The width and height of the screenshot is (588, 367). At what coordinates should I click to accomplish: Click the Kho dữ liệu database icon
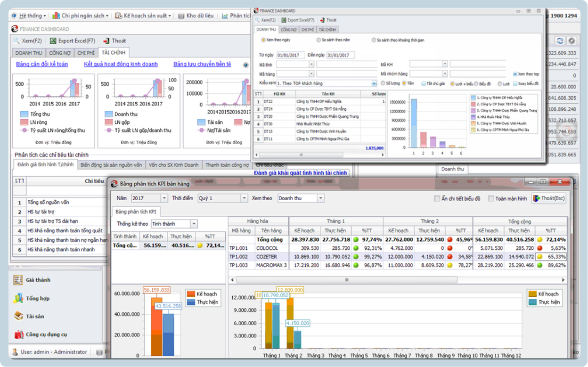click(181, 16)
